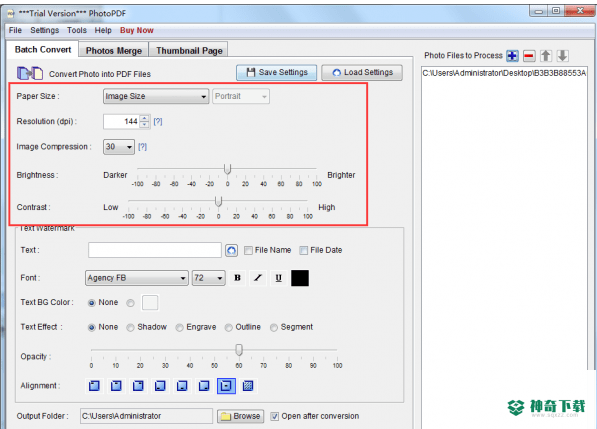The height and width of the screenshot is (429, 597).
Task: Select Segment text effect
Action: click(x=274, y=327)
